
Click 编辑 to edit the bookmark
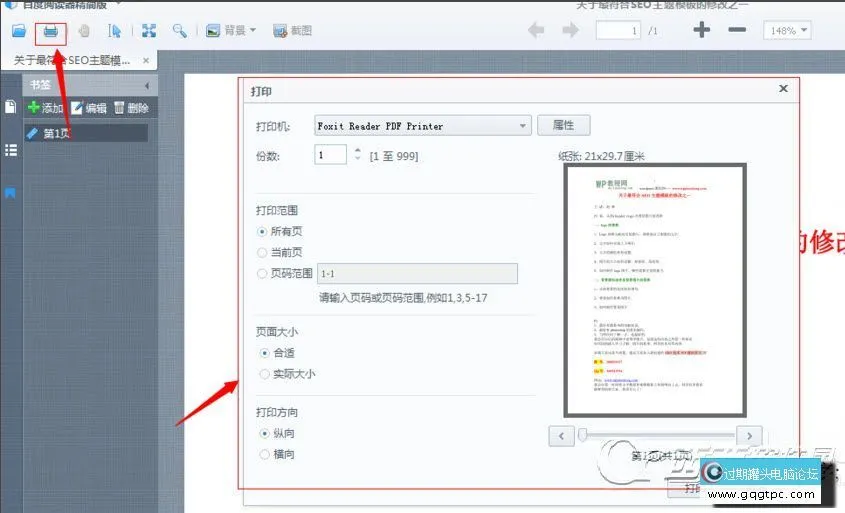(x=89, y=108)
